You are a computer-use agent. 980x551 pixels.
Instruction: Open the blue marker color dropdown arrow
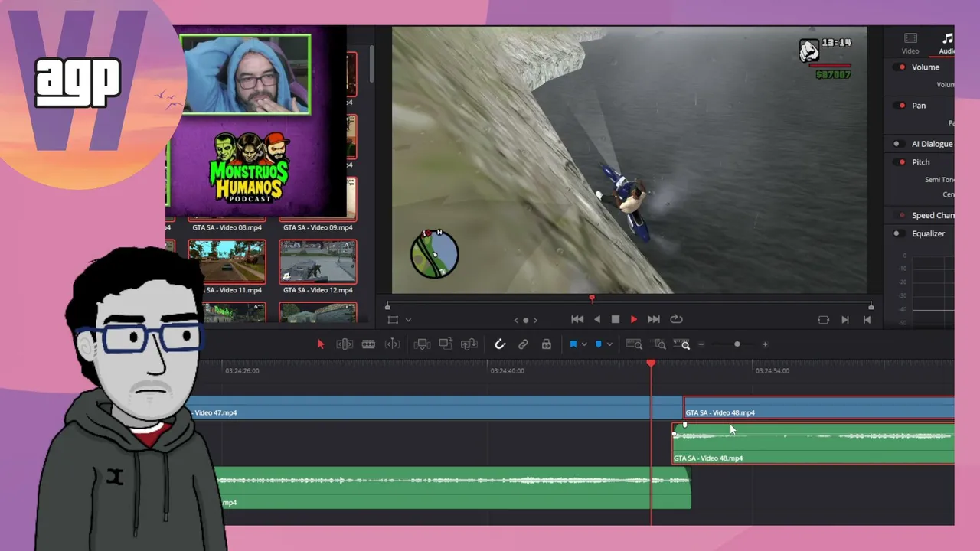click(609, 344)
